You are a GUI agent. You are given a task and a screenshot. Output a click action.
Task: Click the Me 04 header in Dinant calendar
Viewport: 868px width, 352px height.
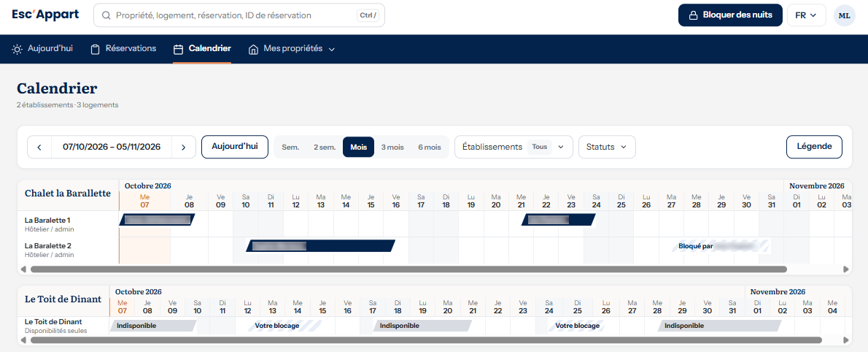832,307
